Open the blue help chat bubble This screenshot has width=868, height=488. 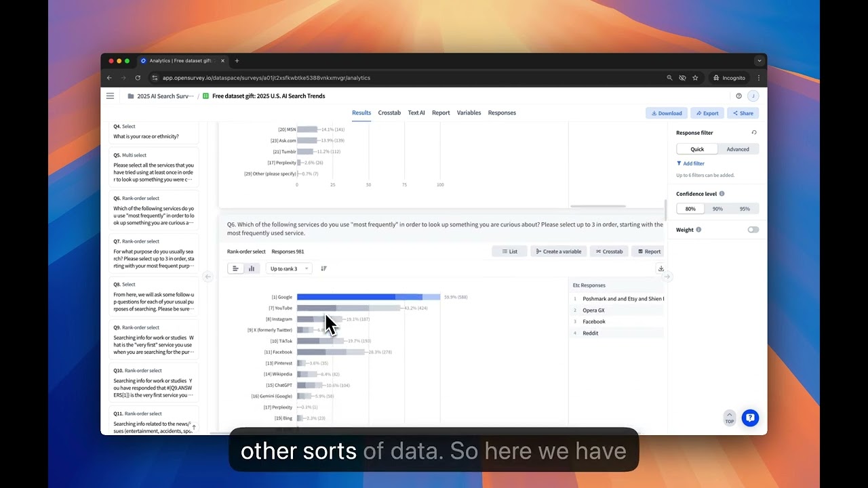click(750, 418)
